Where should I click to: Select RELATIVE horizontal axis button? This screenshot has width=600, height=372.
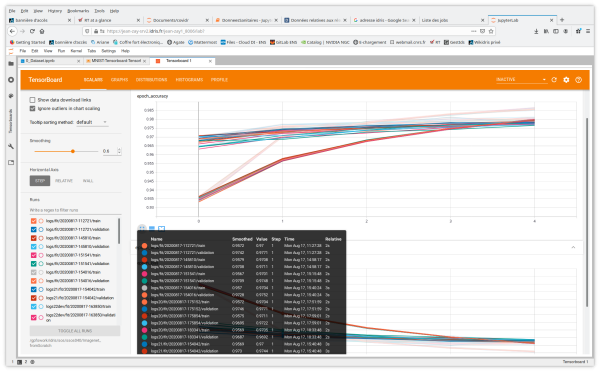coord(64,181)
